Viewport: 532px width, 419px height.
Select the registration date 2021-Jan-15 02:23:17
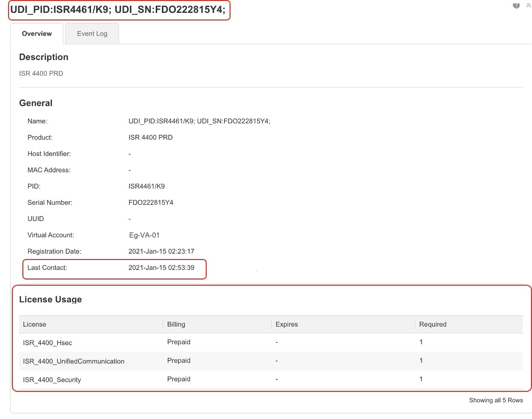(x=161, y=251)
